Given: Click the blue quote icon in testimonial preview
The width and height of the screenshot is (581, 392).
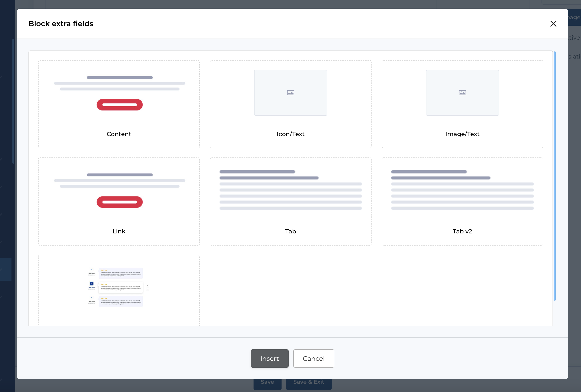Looking at the screenshot, I should tap(91, 284).
